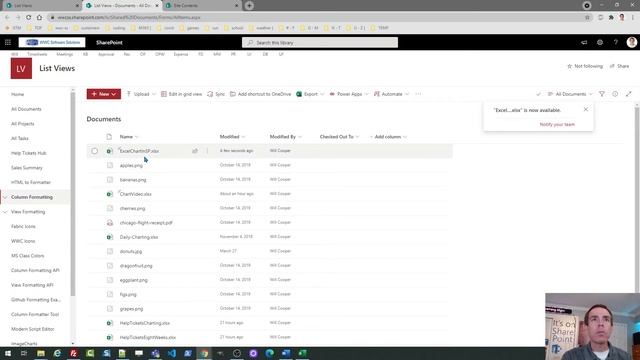This screenshot has height=360, width=640.
Task: Open the filters pane funnel icon
Action: coord(602,94)
